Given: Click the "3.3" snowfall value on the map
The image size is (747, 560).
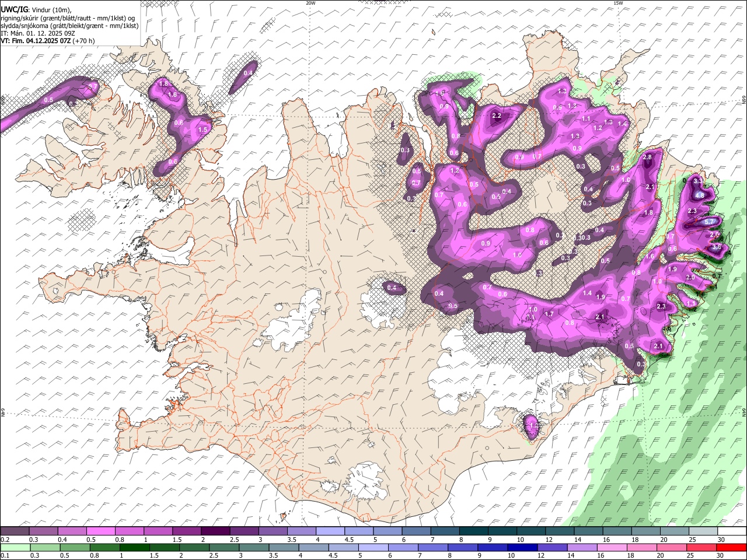Looking at the screenshot, I should (698, 181).
